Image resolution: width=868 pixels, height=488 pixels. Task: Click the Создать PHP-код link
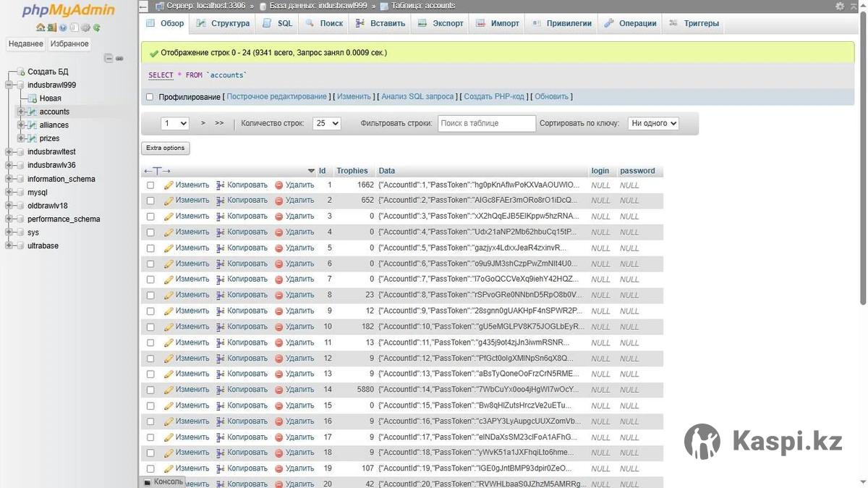tap(494, 97)
